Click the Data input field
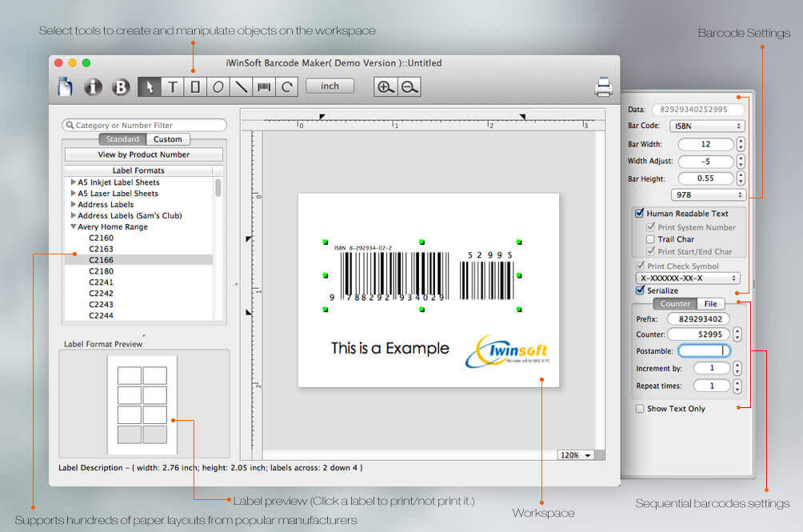 (697, 109)
